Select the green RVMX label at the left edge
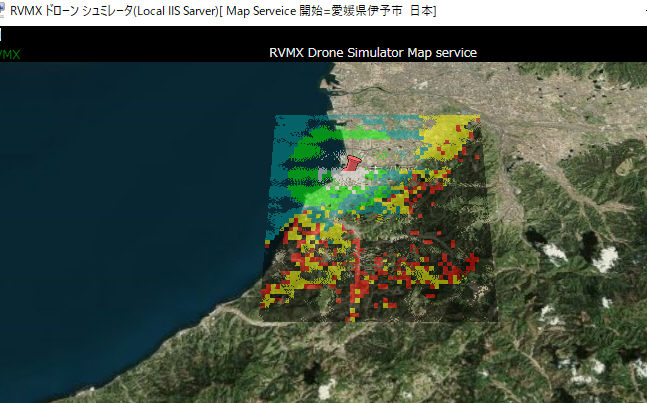Screen dimensions: 647x403 10,54
